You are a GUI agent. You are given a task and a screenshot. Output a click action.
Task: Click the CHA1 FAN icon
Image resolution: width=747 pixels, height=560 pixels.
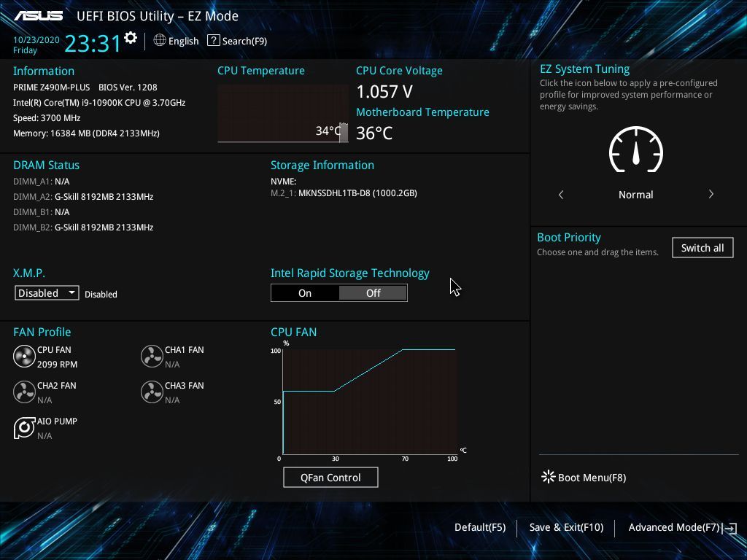[x=152, y=357]
